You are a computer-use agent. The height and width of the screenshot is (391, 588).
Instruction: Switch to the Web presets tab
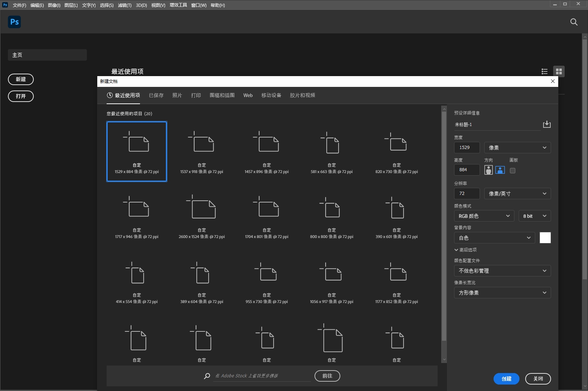(x=248, y=95)
